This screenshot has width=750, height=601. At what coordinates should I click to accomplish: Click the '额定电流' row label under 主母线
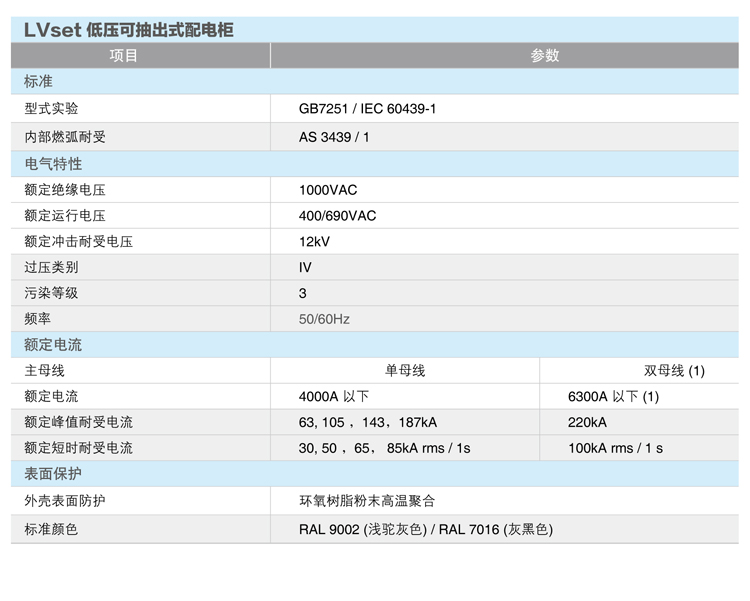(x=51, y=397)
